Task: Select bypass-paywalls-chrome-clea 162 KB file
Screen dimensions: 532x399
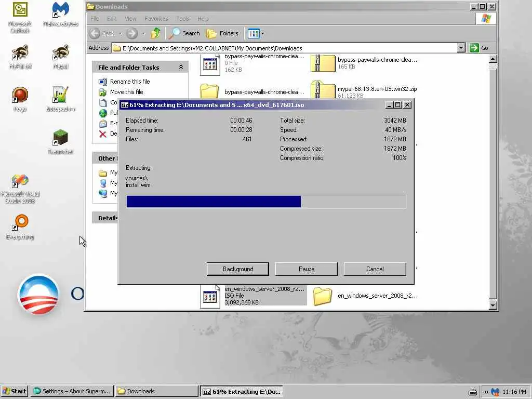Action: (x=253, y=64)
